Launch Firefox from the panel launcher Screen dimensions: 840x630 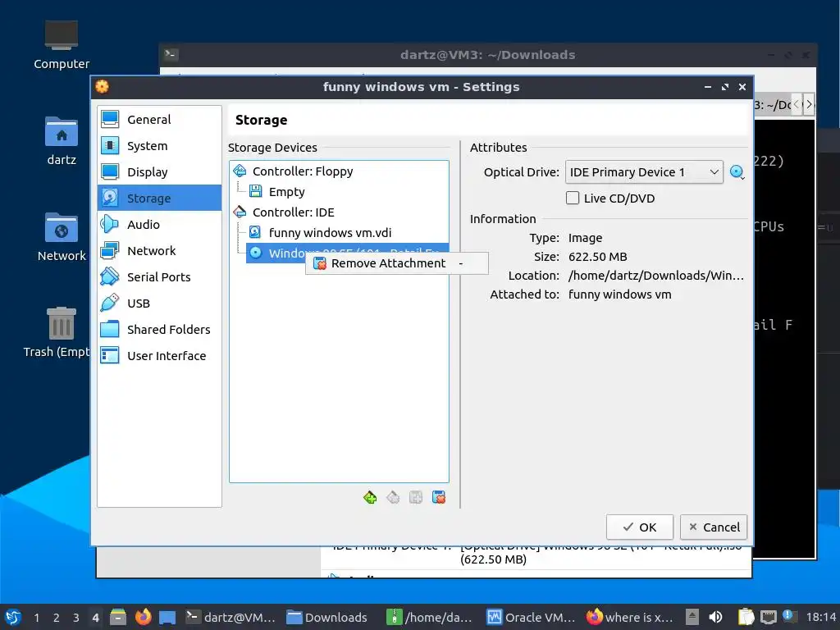pyautogui.click(x=143, y=617)
